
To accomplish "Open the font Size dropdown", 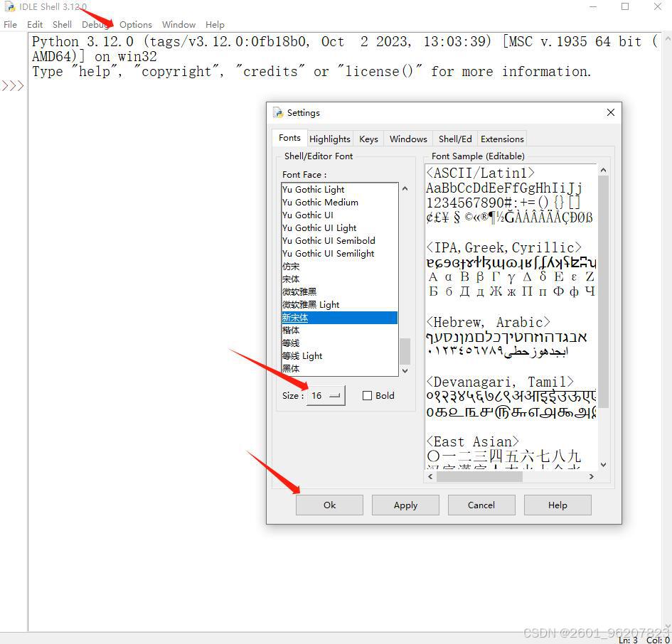I will pos(326,395).
